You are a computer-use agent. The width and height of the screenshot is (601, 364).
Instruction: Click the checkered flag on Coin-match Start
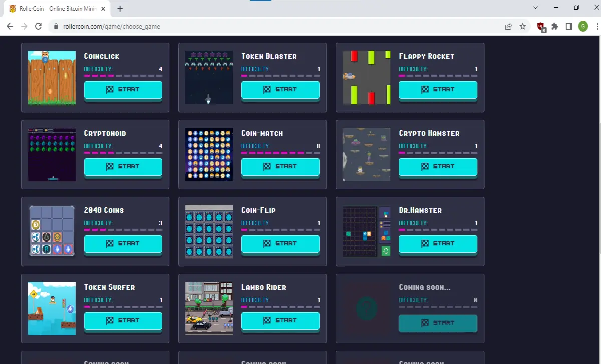click(x=267, y=166)
